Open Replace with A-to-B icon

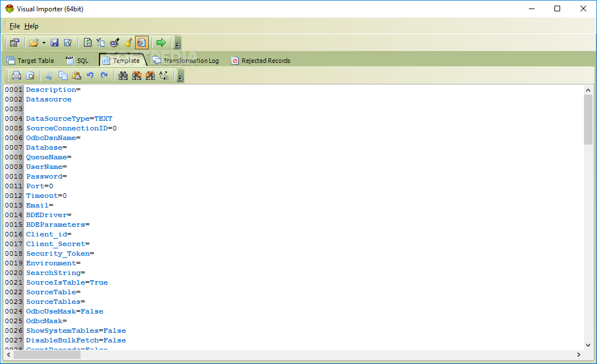pyautogui.click(x=164, y=75)
